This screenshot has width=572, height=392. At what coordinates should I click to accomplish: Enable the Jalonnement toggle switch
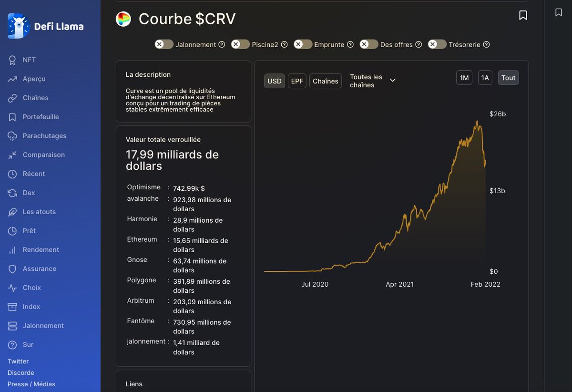pyautogui.click(x=164, y=44)
